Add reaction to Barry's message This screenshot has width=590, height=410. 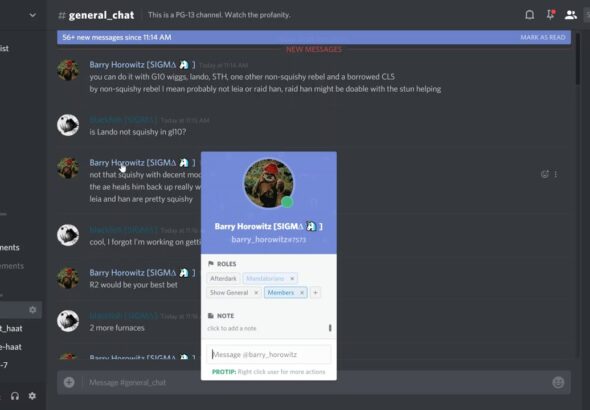pos(544,174)
